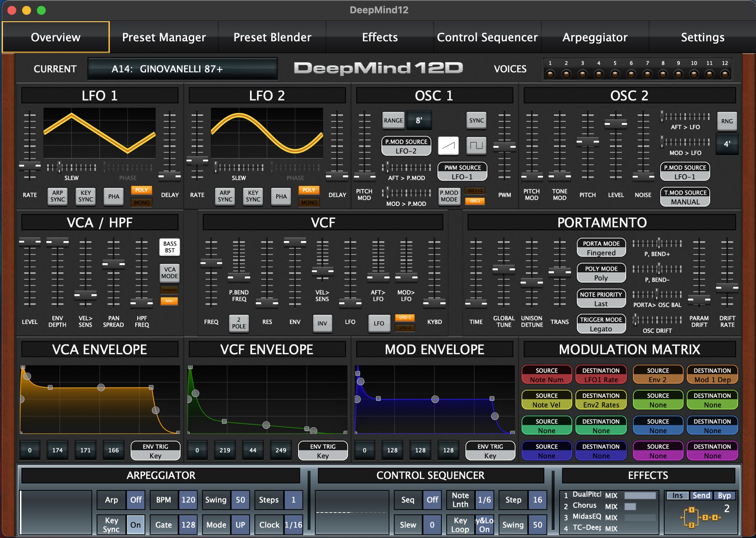Click the LFO 2 sine waveform display
756x538 pixels.
pos(267,133)
